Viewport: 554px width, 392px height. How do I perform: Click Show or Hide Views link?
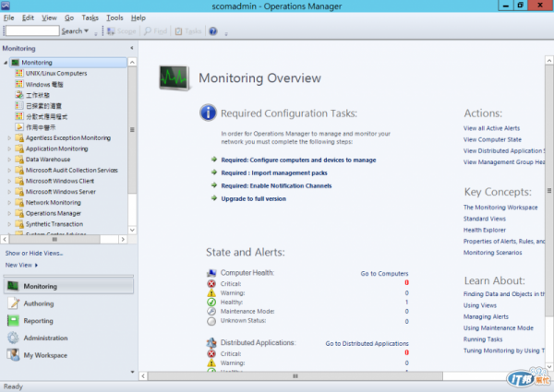coord(34,253)
